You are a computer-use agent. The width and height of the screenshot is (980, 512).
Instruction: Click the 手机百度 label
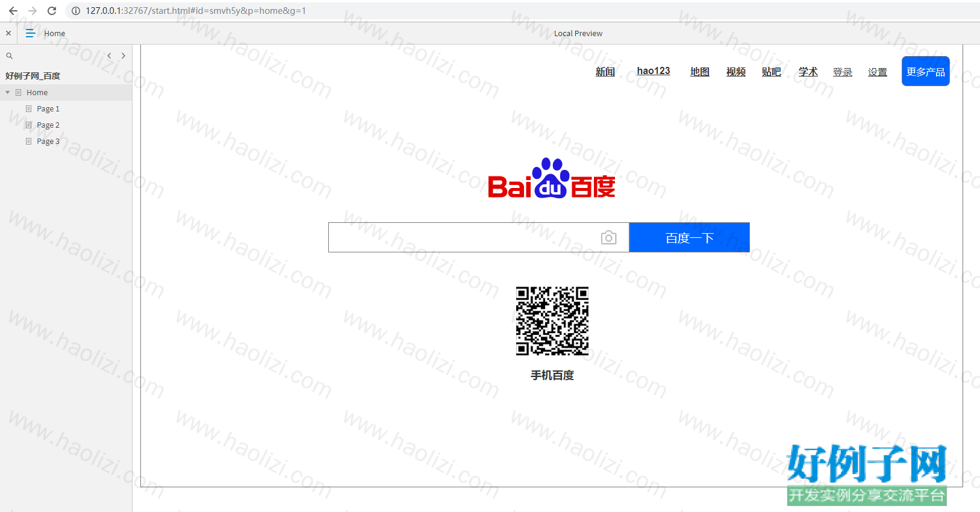552,375
